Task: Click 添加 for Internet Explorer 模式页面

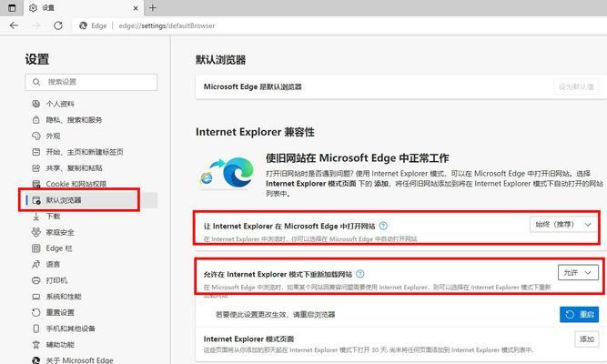Action: point(587,339)
